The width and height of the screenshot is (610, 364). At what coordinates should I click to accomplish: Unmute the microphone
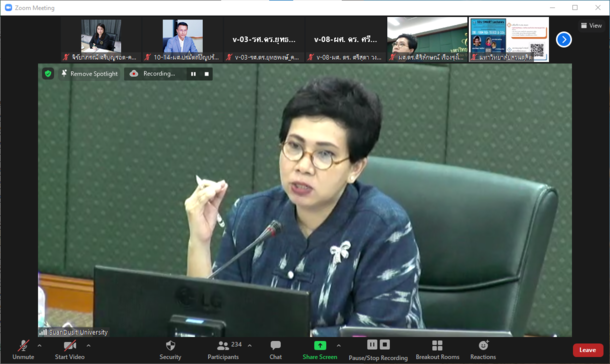click(x=23, y=349)
